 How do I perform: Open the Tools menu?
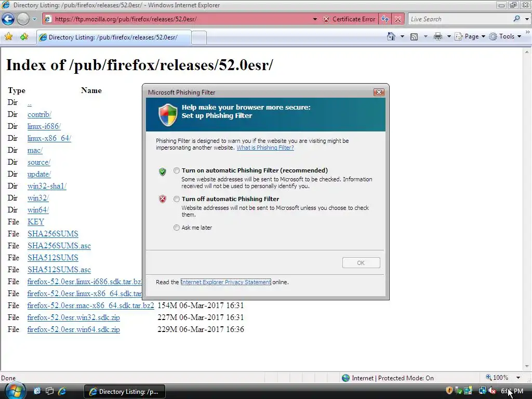[x=505, y=36]
